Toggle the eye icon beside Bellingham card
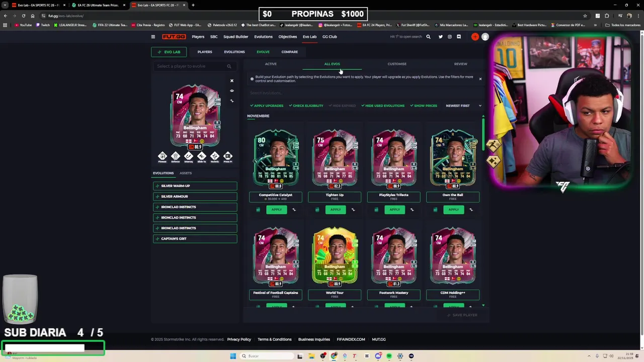Screen dimensions: 644x362 tap(232, 91)
